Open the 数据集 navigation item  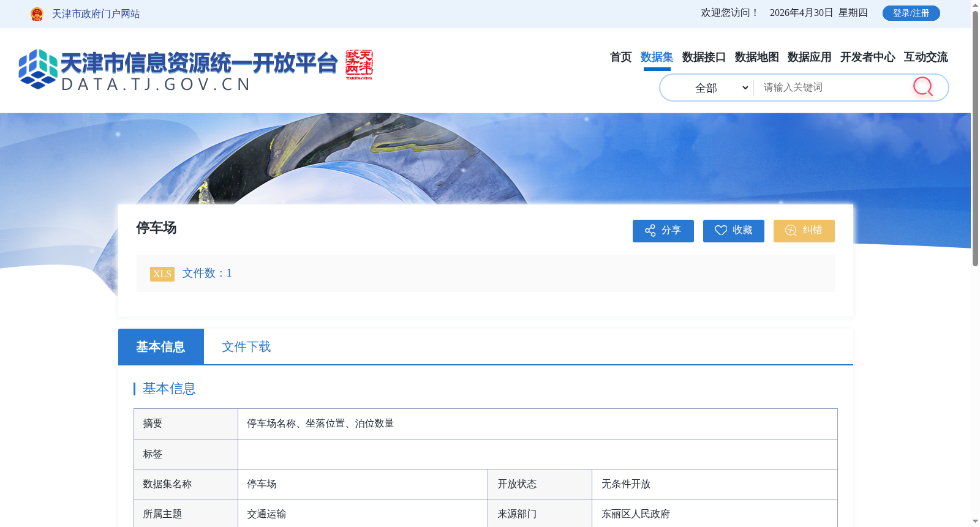coord(657,57)
